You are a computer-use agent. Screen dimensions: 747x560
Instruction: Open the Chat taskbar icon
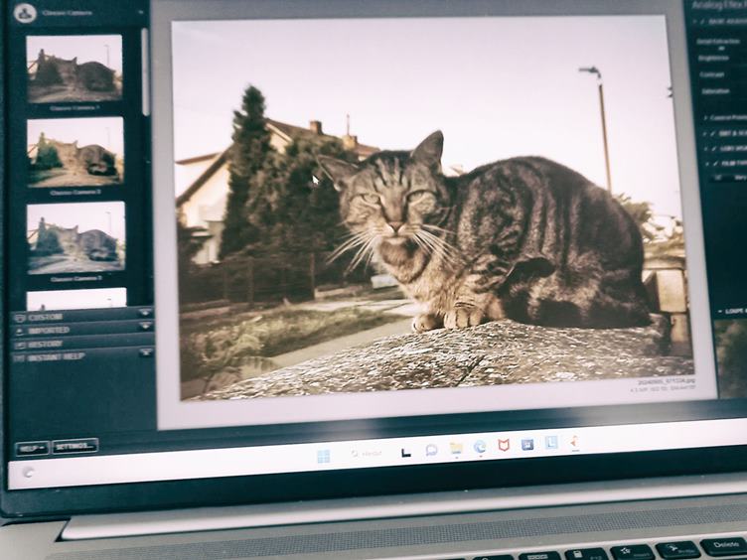[432, 450]
